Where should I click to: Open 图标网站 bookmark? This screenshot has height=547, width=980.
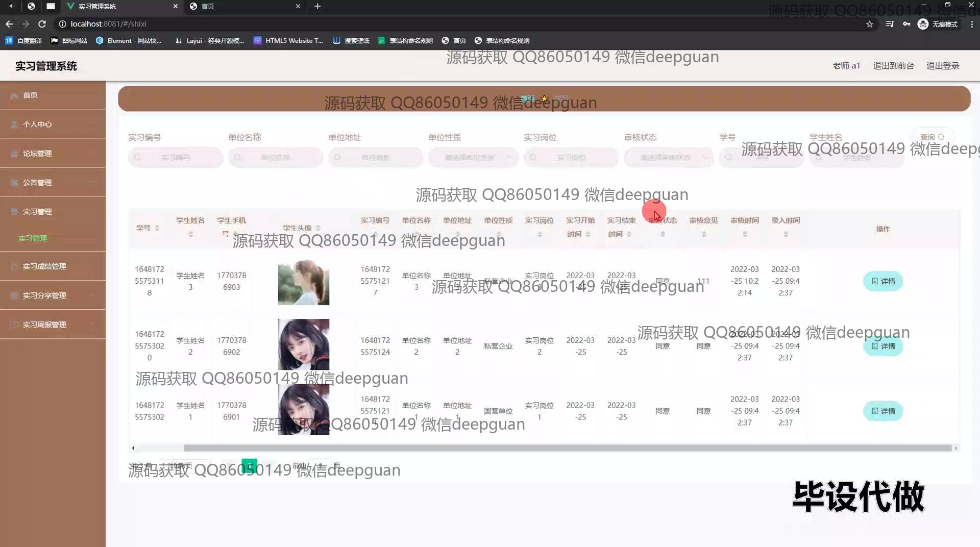pos(69,40)
